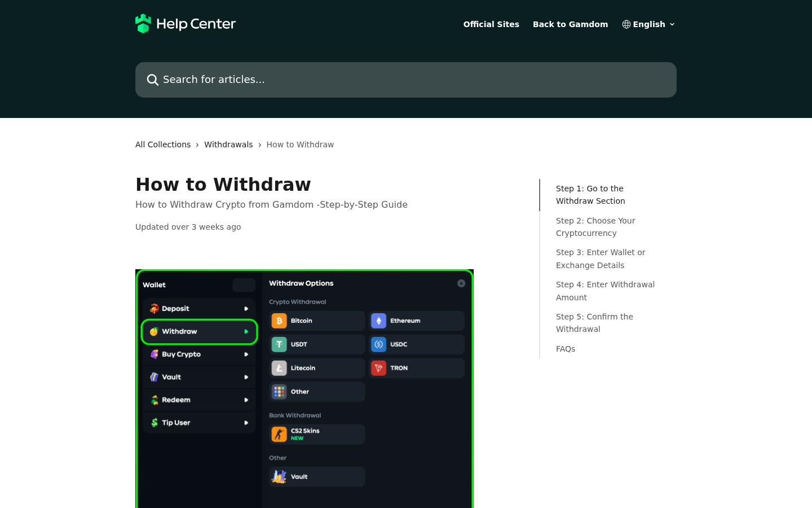812x508 pixels.
Task: Go Back to Gamdom
Action: 570,24
